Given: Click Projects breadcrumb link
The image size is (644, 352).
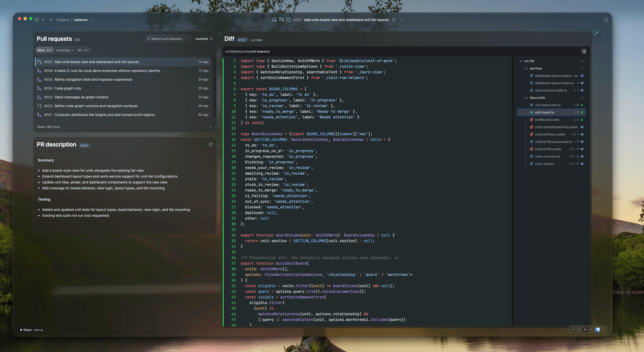Looking at the screenshot, I should point(63,20).
